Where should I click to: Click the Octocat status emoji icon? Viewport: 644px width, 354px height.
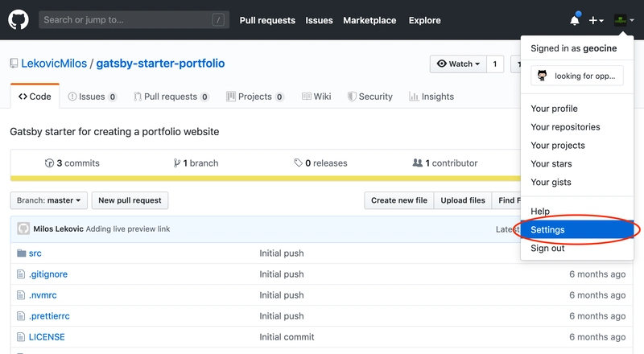pos(542,76)
